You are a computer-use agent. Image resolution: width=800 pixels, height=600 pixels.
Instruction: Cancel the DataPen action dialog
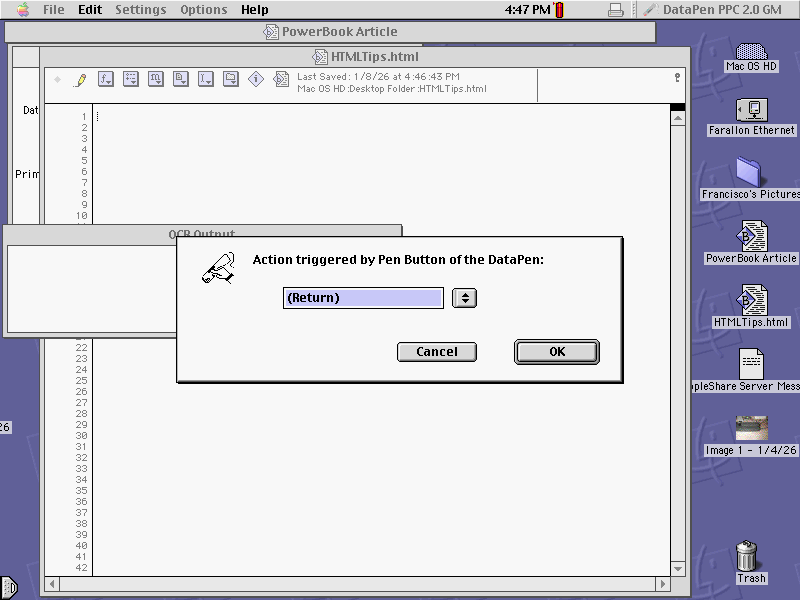[436, 351]
